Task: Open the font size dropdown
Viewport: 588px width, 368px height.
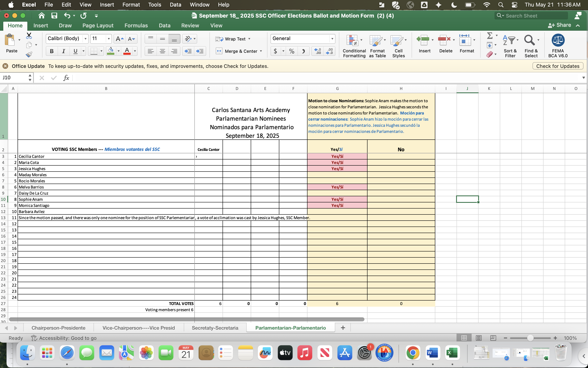Action: (x=109, y=39)
